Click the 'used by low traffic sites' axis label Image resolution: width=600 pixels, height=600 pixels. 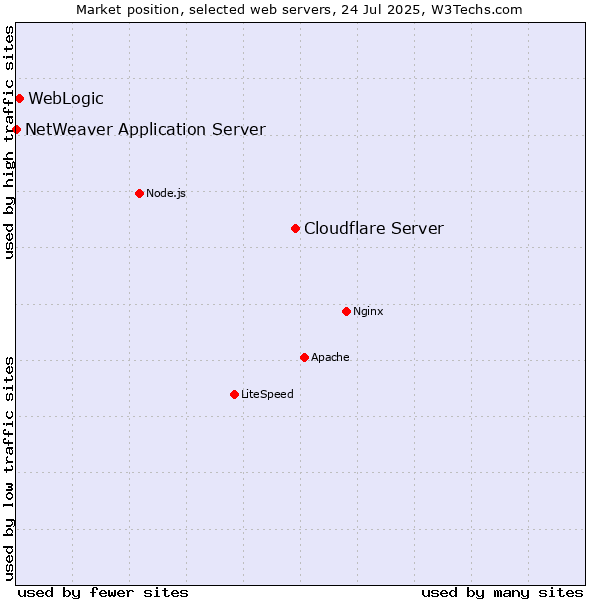click(8, 469)
